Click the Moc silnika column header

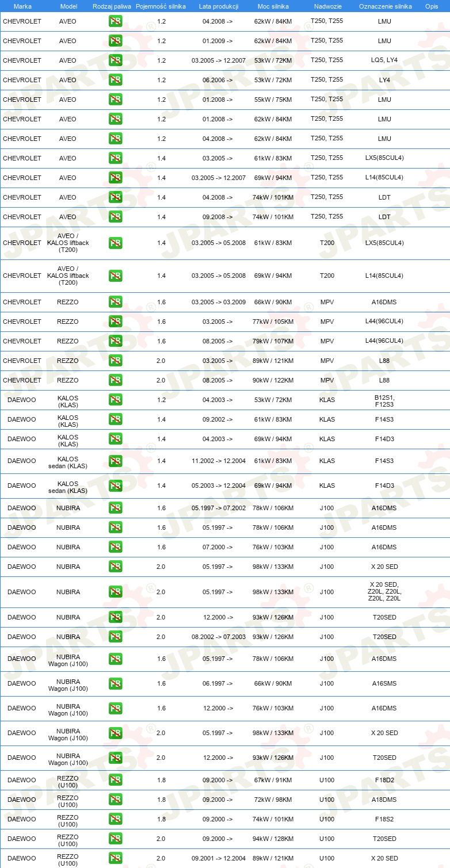tap(273, 6)
